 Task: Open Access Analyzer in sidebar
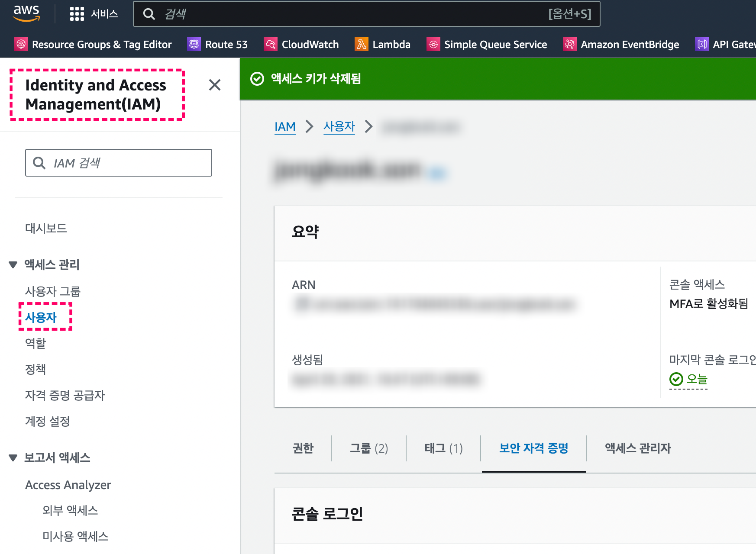coord(68,485)
